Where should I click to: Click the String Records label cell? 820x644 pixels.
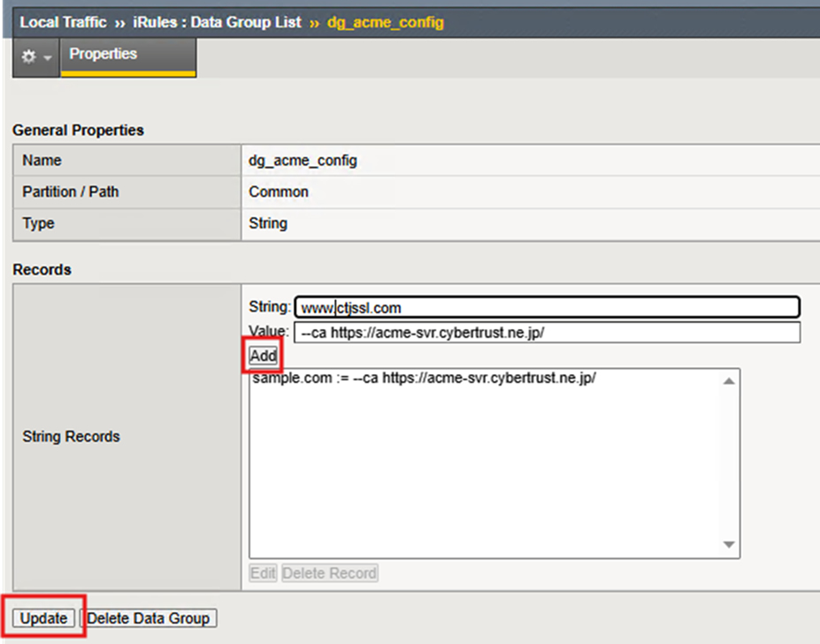click(x=71, y=436)
